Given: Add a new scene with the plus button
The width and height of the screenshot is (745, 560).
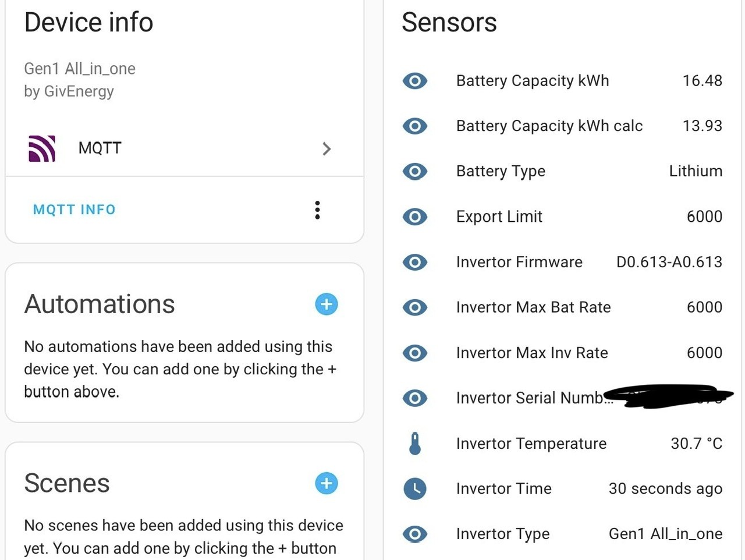Looking at the screenshot, I should (327, 483).
